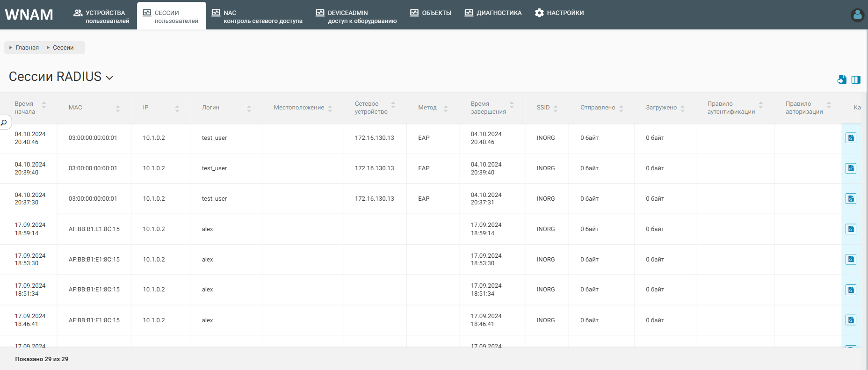This screenshot has width=868, height=370.
Task: Open the column chooser icon
Action: (x=856, y=80)
